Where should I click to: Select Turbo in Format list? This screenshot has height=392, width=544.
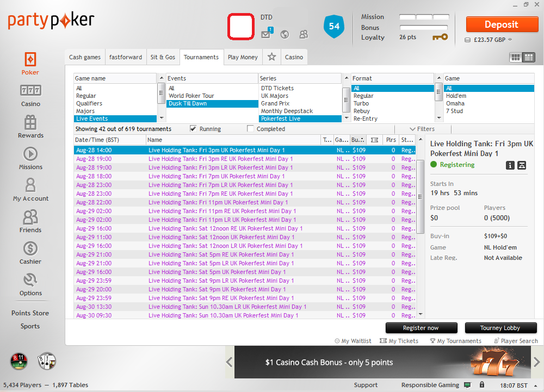[392, 103]
